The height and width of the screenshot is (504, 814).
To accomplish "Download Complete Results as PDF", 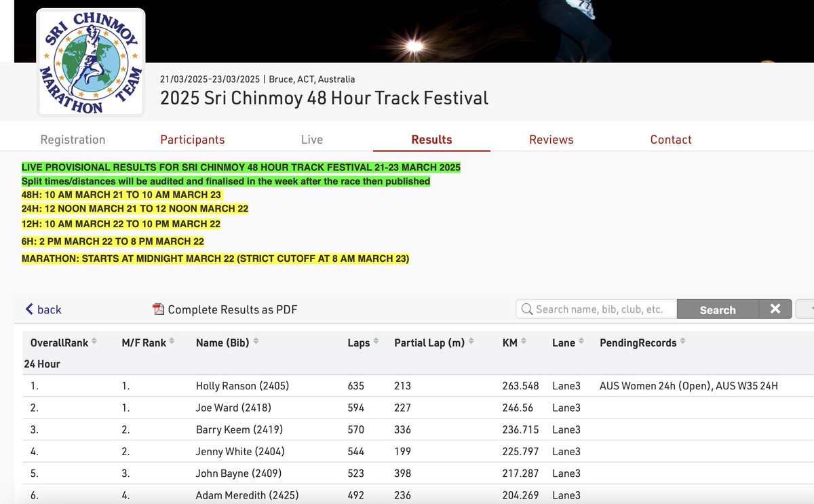I will (x=225, y=309).
